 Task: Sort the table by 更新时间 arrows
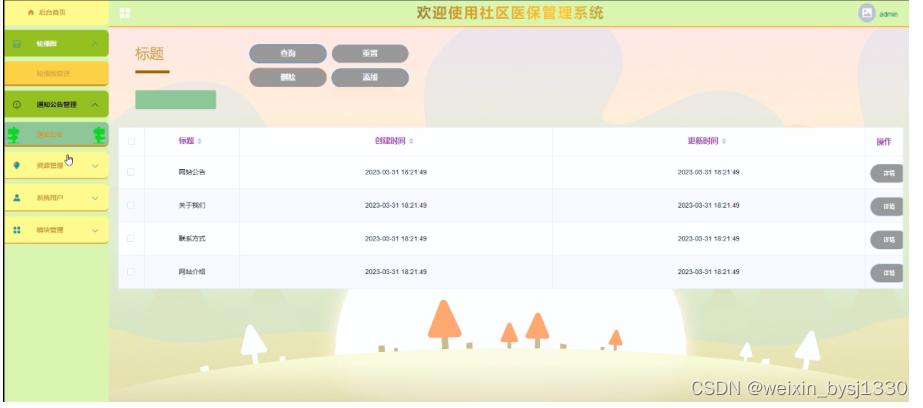723,141
